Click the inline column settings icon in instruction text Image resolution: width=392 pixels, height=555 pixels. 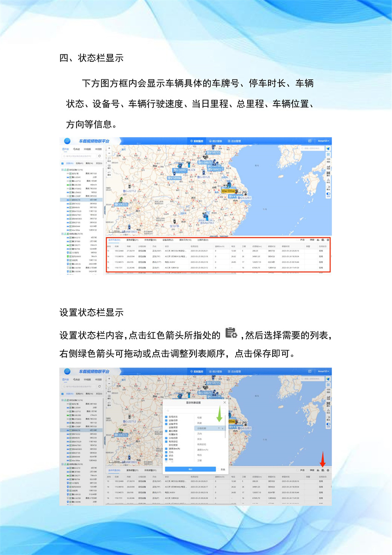click(231, 333)
